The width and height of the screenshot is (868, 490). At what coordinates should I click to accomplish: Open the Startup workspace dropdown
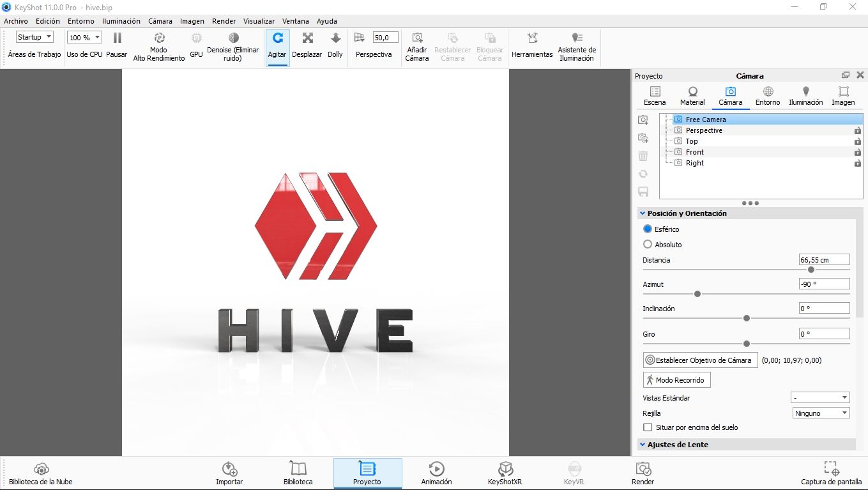[x=34, y=37]
